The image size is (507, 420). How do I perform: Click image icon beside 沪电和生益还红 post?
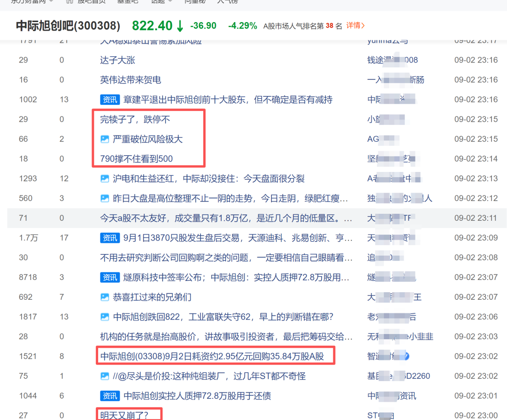[104, 179]
